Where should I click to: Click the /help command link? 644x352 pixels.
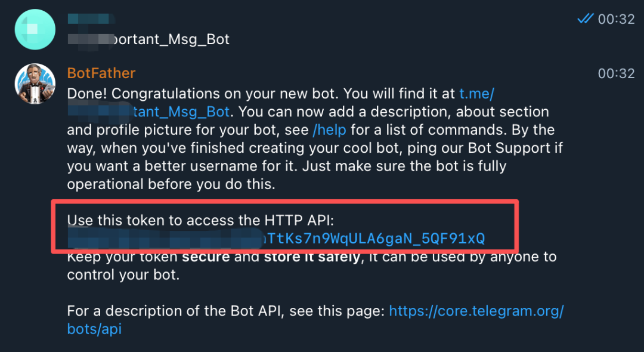click(332, 130)
